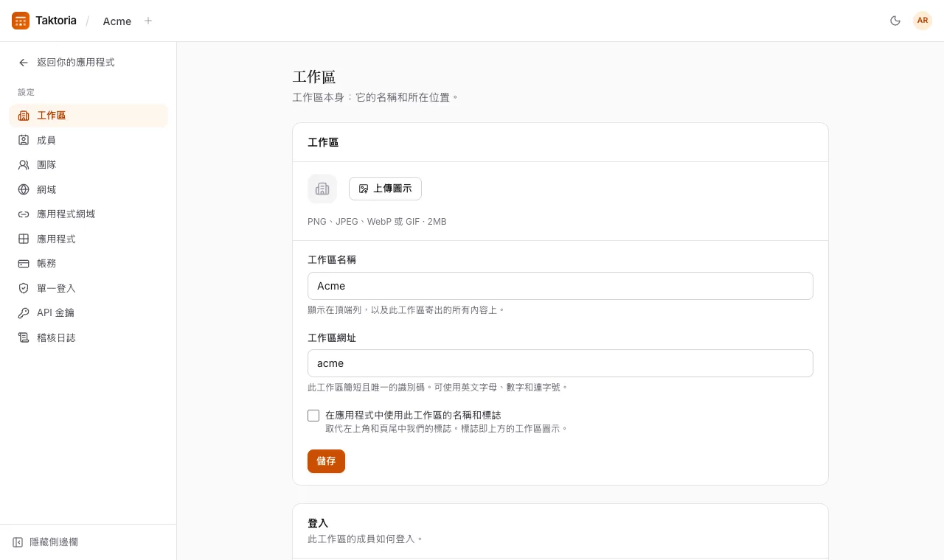Click text 此工作區的成員如何登入。
The height and width of the screenshot is (560, 944).
click(366, 539)
